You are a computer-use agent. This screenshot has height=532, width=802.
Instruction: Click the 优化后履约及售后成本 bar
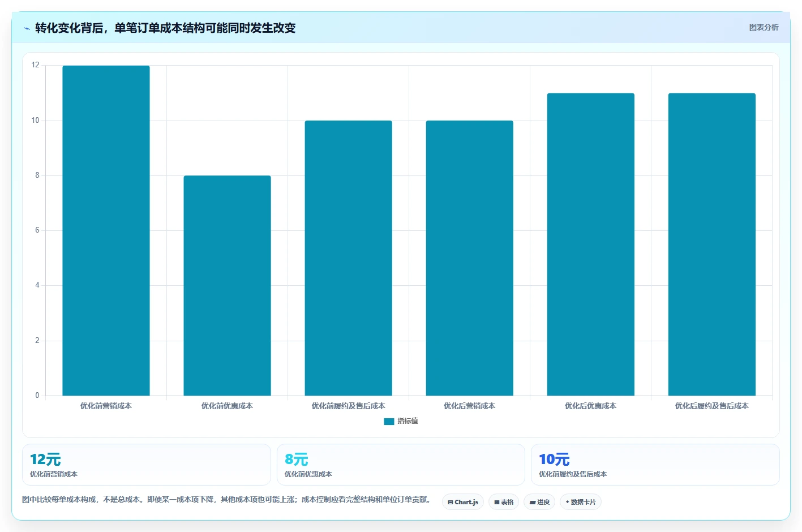point(711,244)
